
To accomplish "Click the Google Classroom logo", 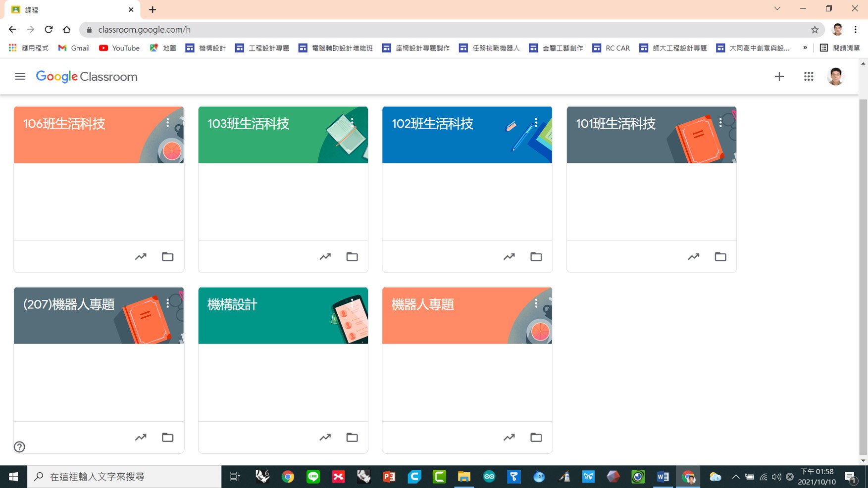I will click(87, 77).
